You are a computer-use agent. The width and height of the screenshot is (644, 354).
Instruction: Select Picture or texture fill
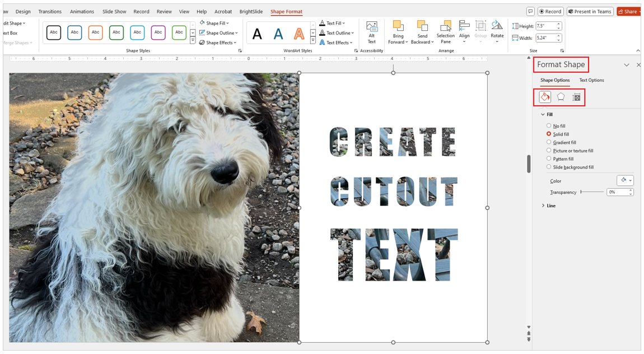[570, 151]
